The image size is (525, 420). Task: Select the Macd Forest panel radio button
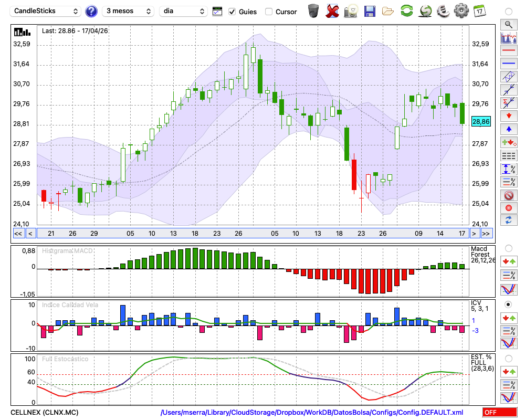pyautogui.click(x=508, y=248)
